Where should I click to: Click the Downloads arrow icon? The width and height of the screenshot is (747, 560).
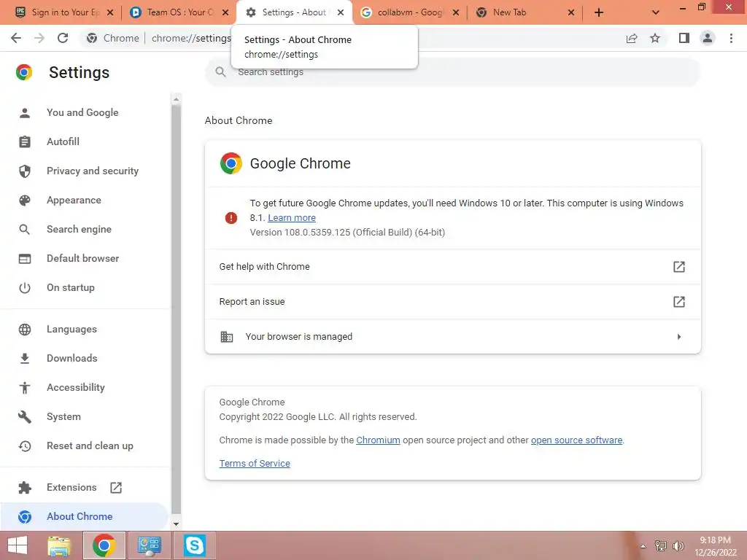[24, 358]
